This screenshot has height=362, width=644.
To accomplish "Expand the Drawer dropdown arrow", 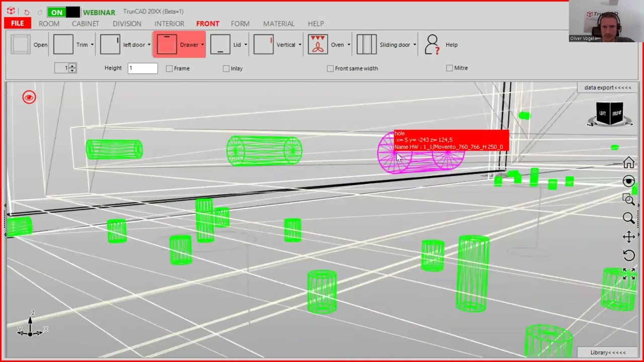I will tap(202, 45).
